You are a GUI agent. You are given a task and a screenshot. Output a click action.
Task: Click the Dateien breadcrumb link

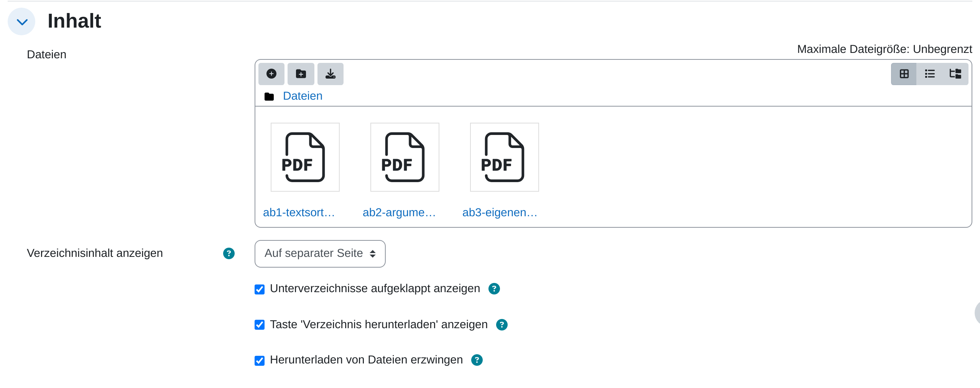click(x=303, y=96)
